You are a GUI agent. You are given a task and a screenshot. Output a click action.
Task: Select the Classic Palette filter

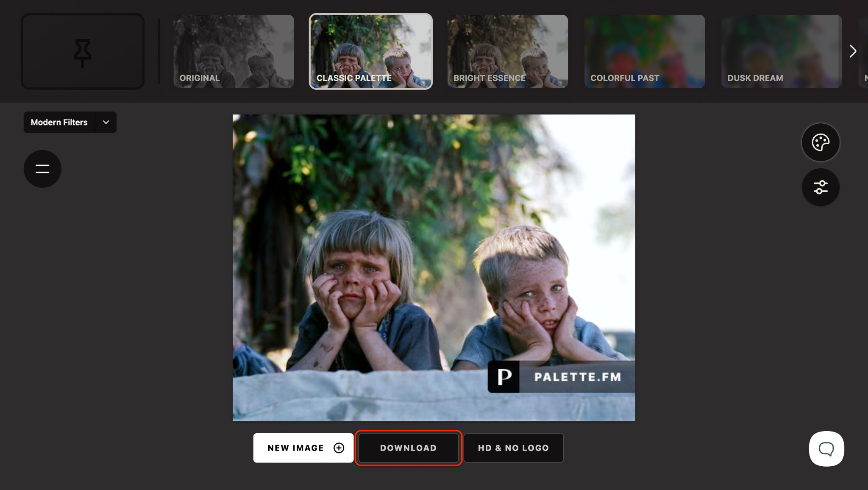click(371, 51)
